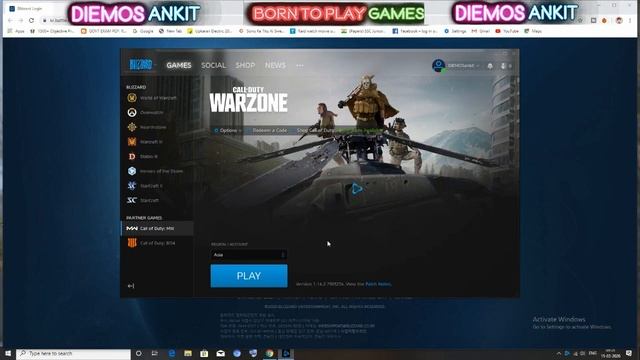Open the friends list icon

[x=505, y=66]
